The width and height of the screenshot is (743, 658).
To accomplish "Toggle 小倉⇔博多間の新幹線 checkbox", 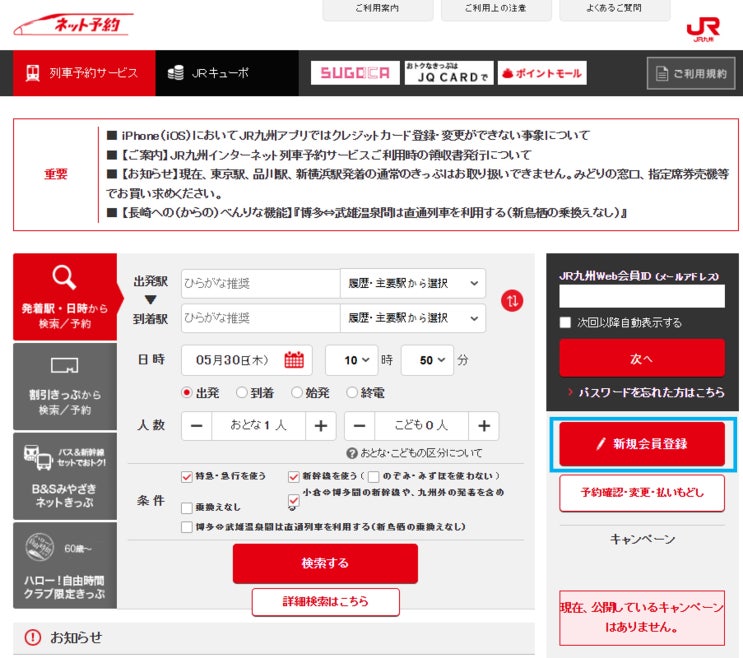I will click(294, 500).
